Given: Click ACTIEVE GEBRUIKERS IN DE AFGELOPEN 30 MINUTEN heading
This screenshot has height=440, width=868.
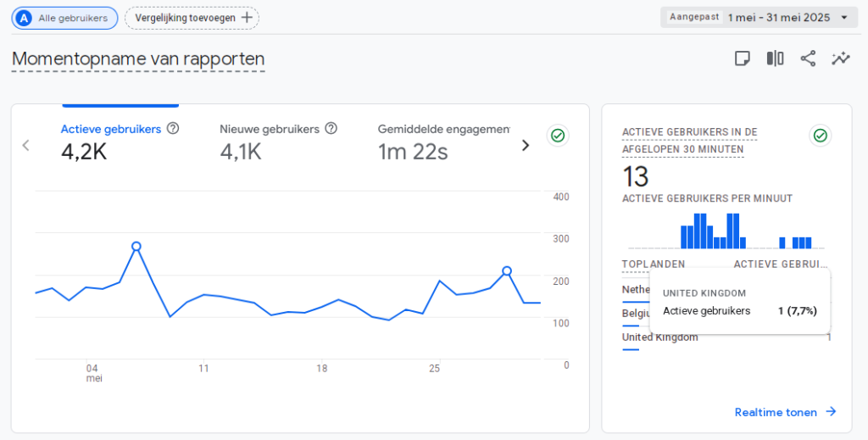Looking at the screenshot, I should click(690, 141).
